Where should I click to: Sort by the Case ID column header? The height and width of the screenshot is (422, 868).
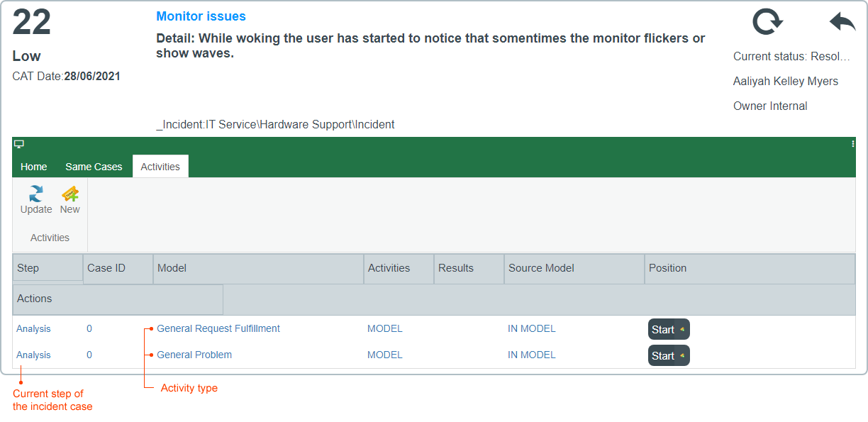(118, 269)
